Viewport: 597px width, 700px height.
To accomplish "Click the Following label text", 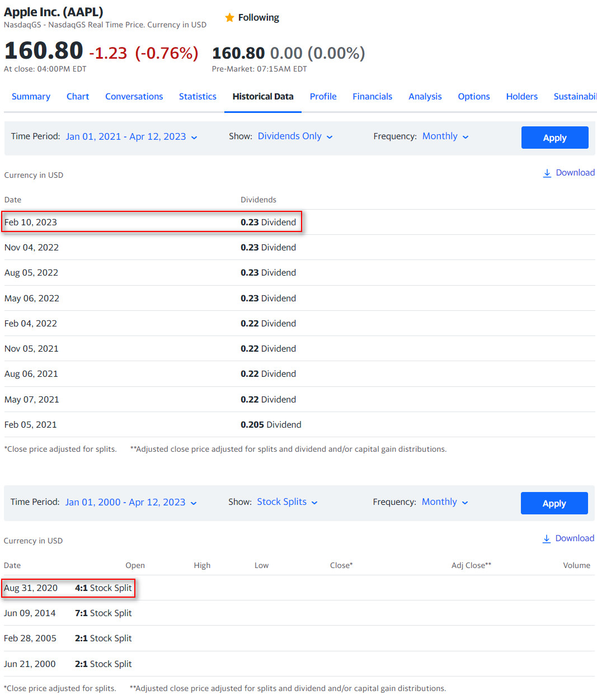I will (x=258, y=18).
